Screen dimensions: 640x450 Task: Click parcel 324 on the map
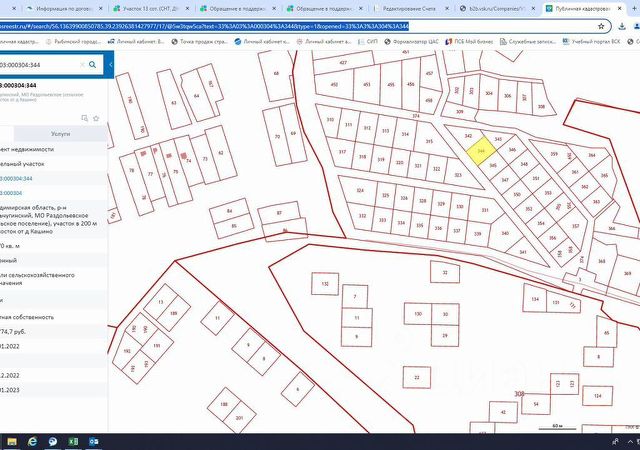pos(360,191)
